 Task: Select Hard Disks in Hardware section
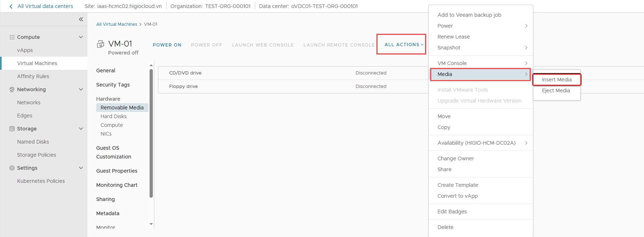click(x=114, y=116)
